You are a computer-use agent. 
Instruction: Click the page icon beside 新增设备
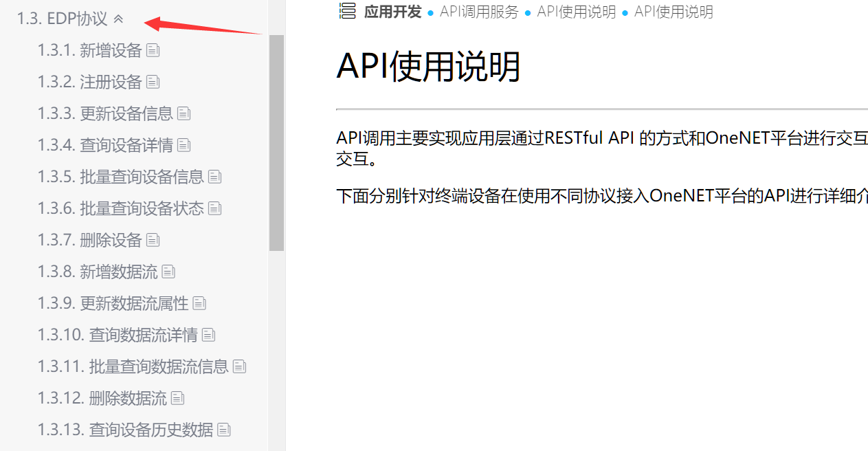152,49
